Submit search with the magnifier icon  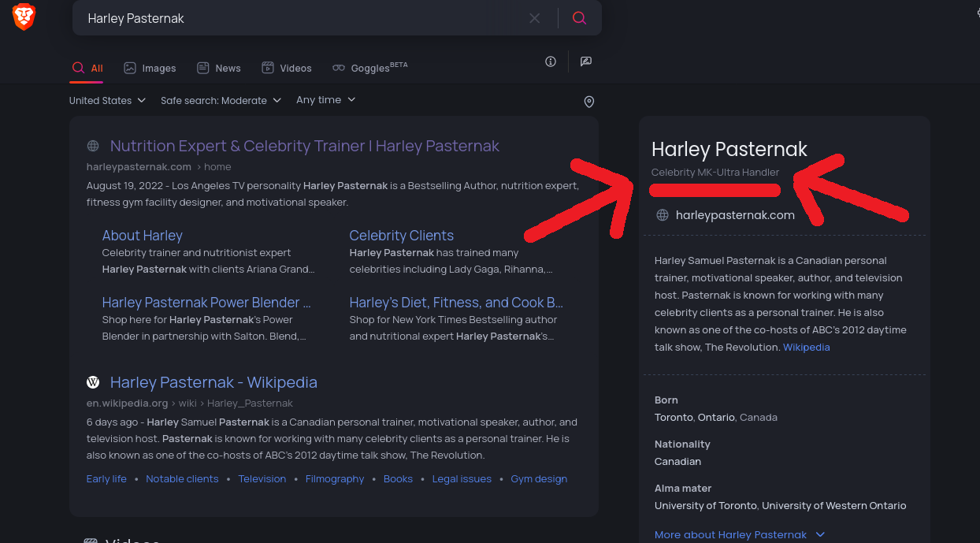[580, 18]
